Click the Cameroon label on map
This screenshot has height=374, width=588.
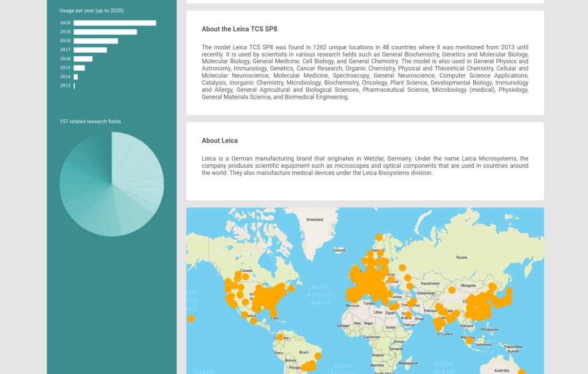[372, 337]
